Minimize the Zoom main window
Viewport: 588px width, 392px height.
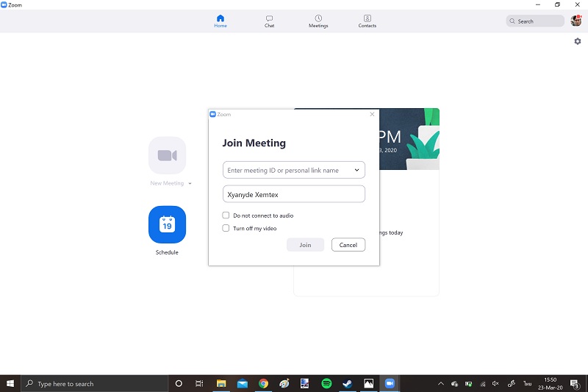(538, 4)
